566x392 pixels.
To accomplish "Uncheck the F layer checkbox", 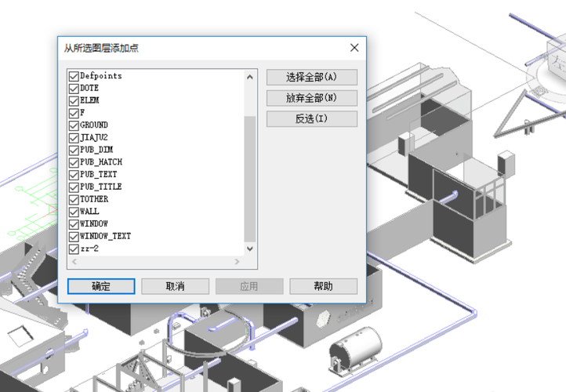I will click(x=74, y=113).
